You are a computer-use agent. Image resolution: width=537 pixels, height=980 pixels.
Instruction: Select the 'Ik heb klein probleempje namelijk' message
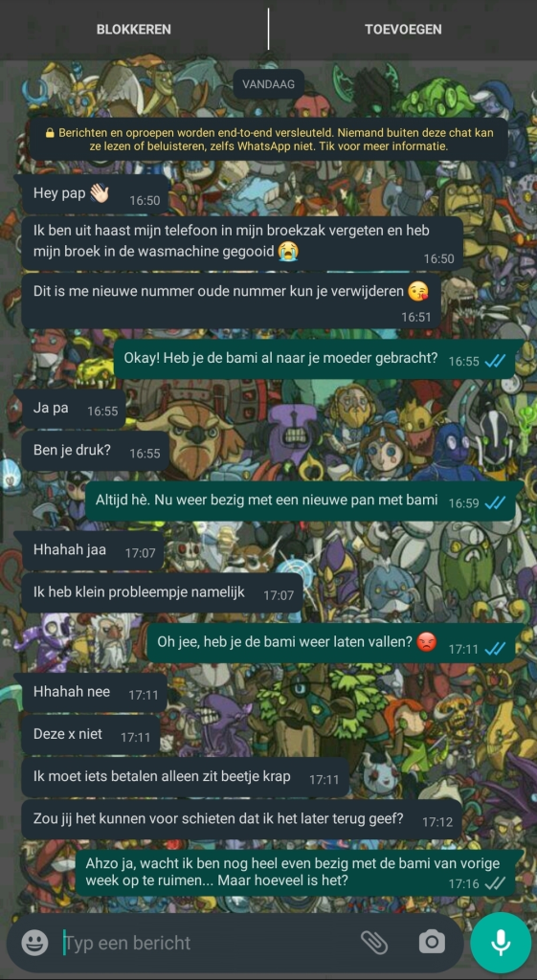point(163,591)
